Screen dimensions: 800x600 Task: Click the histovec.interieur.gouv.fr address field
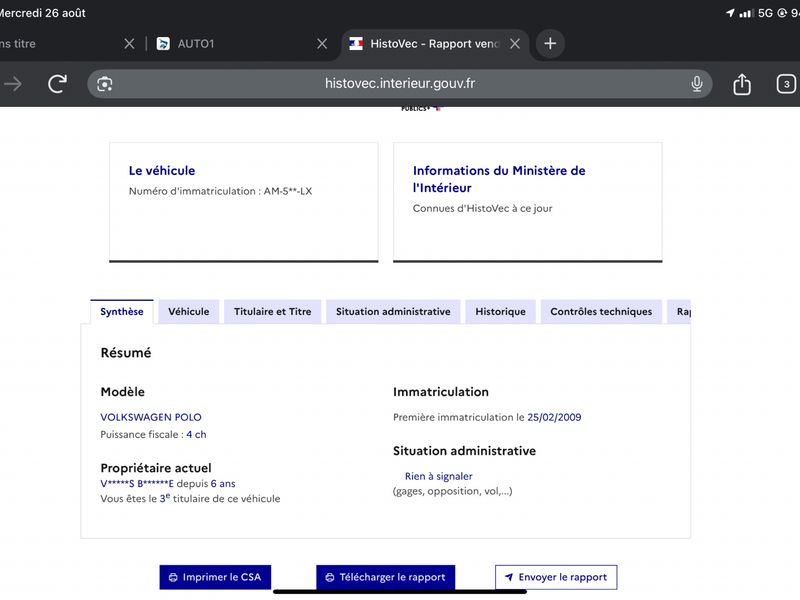(399, 84)
